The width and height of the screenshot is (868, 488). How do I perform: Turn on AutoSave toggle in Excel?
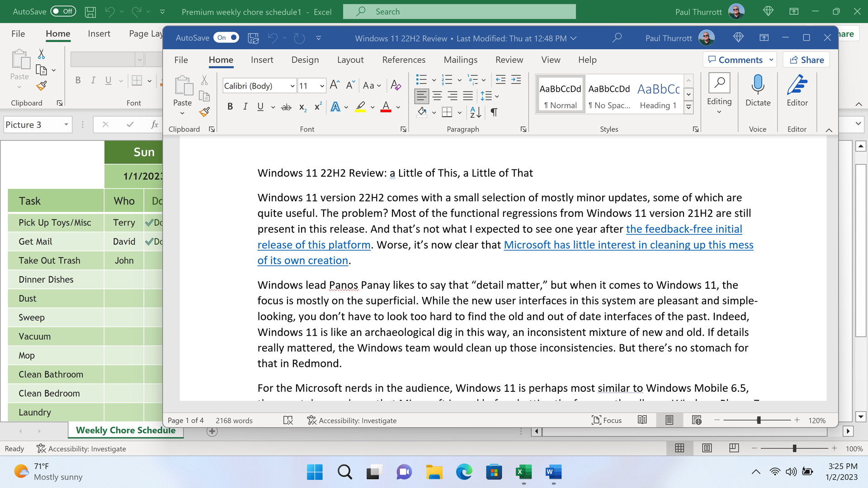coord(63,12)
